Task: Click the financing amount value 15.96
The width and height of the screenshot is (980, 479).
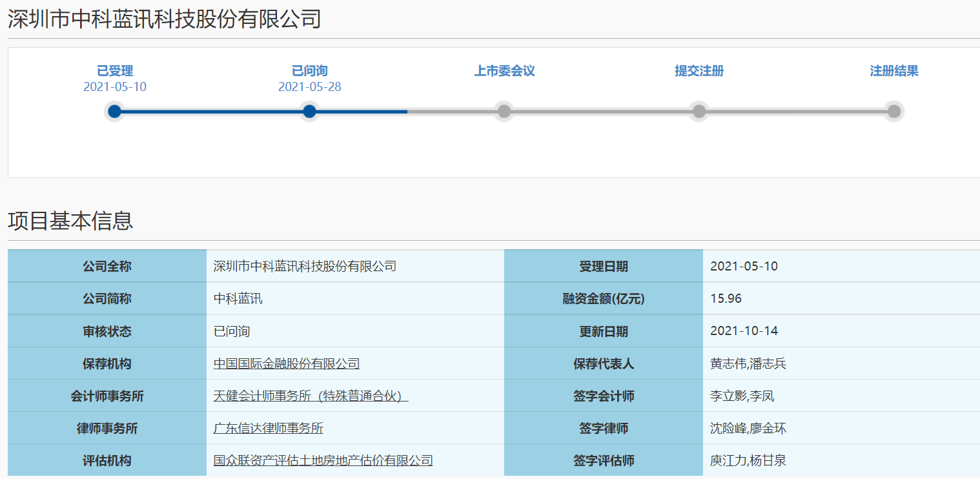Action: 726,299
